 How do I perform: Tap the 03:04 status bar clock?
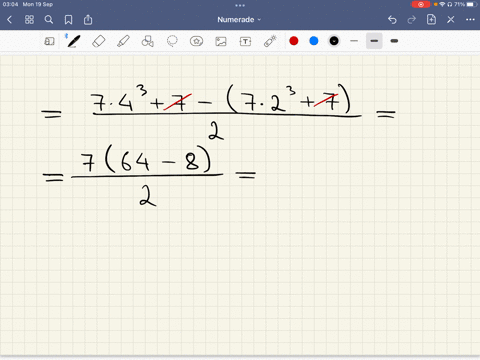[10, 4]
